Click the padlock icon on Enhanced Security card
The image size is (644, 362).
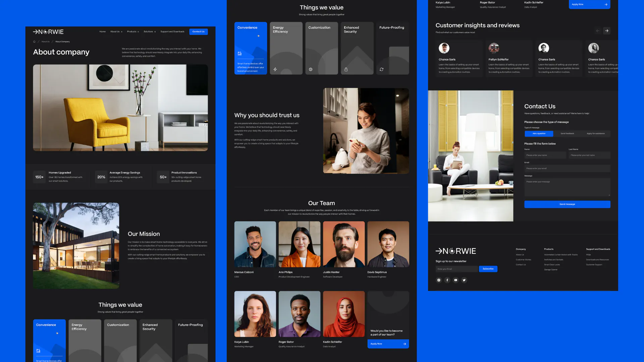[x=346, y=69]
